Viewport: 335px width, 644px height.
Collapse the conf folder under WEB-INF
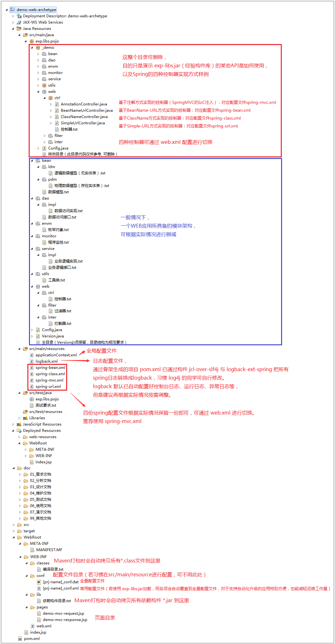click(x=26, y=576)
